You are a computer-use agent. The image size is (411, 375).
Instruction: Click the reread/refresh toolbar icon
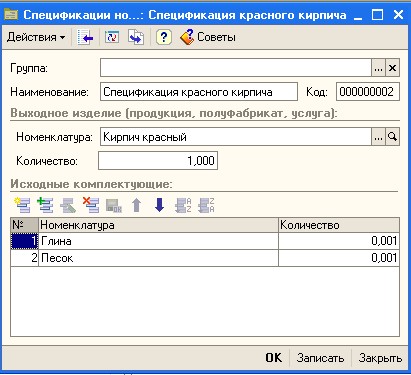pyautogui.click(x=112, y=37)
